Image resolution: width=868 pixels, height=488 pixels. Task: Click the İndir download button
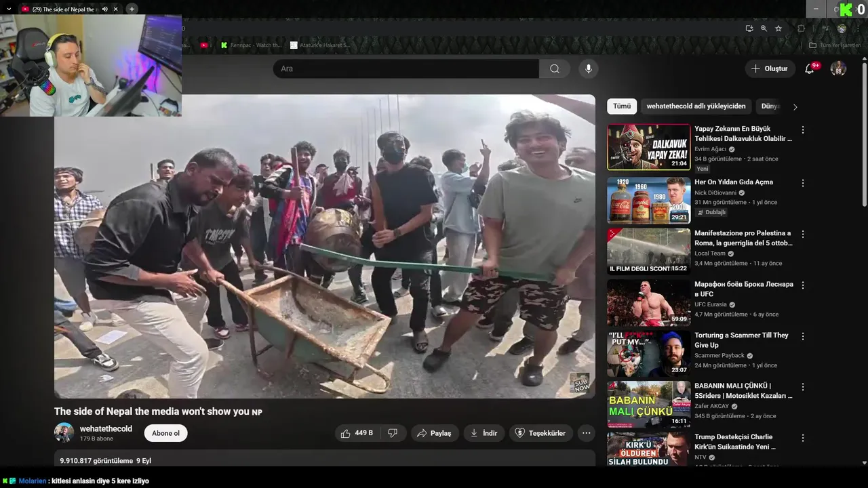(x=484, y=433)
